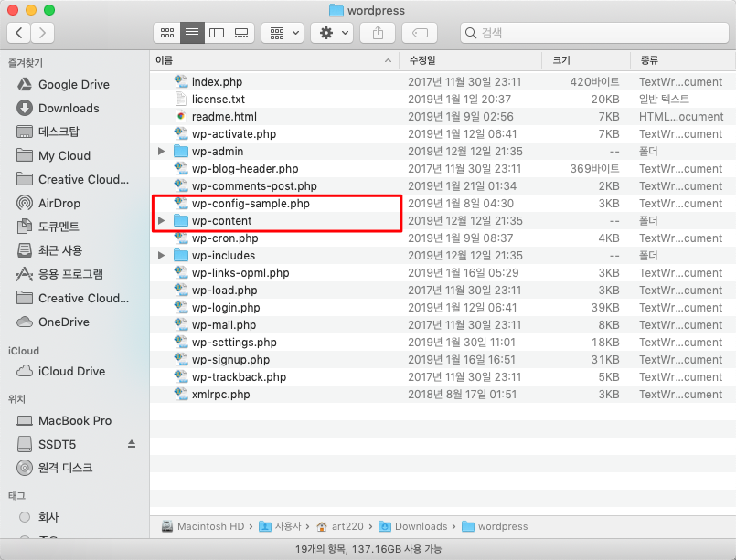Select wp-includes folder icon
736x560 pixels.
coord(181,256)
